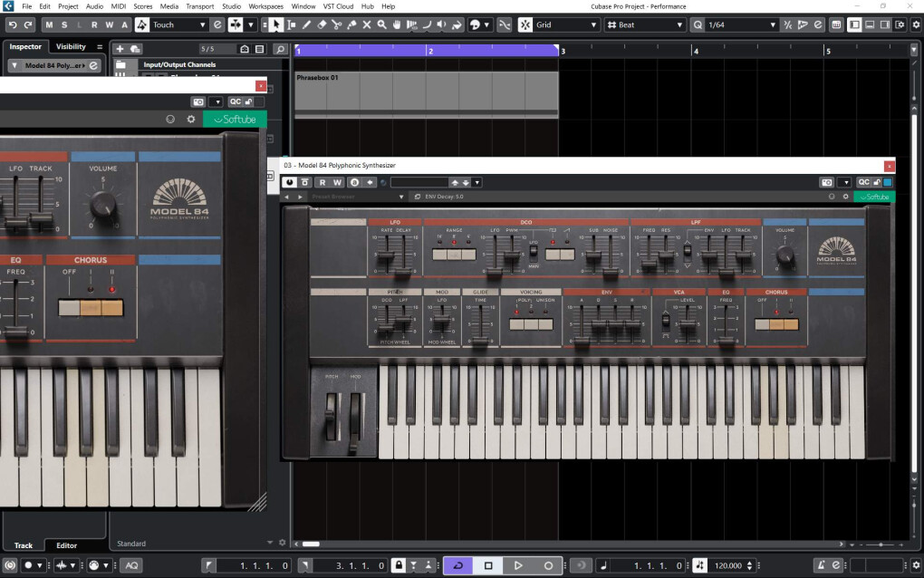Viewport: 924px width, 578px height.
Task: Expand the Model 84 Poly track inspector section
Action: (14, 65)
